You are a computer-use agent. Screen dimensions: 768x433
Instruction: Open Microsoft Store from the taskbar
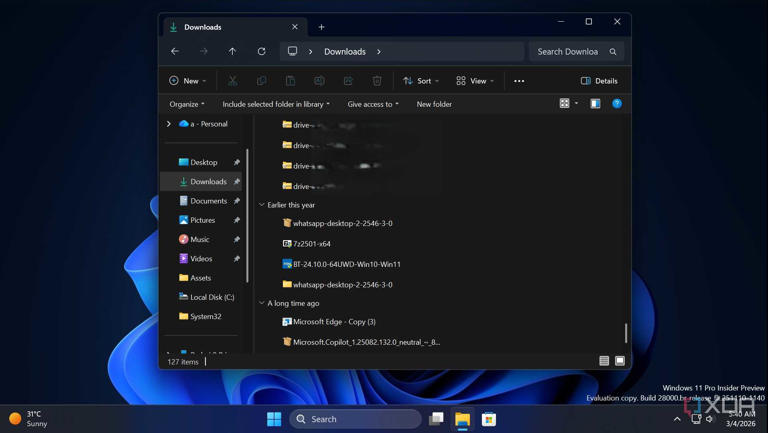(488, 419)
